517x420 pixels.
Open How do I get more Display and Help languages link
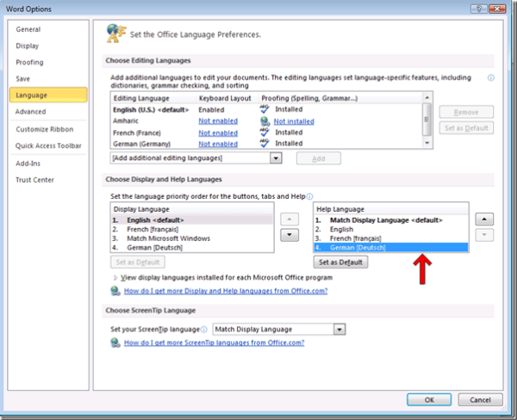(x=226, y=291)
